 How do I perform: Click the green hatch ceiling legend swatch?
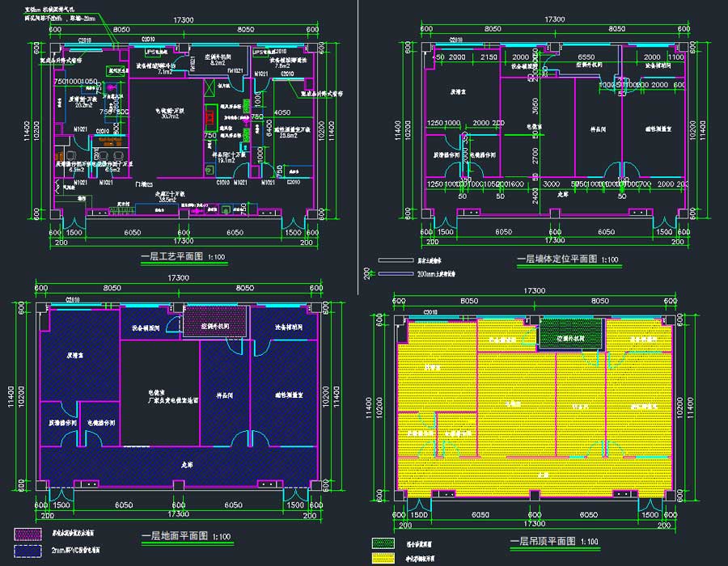(388, 543)
